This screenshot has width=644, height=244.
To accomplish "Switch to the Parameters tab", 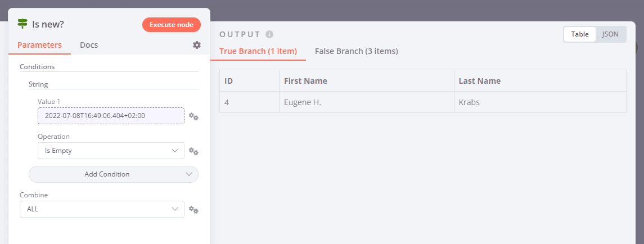I will (x=39, y=45).
